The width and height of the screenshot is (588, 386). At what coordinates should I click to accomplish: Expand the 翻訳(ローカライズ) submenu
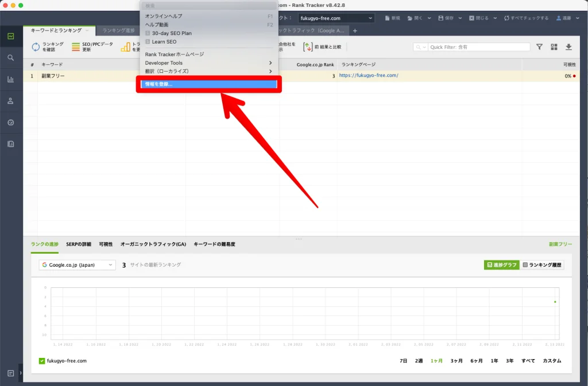coord(208,71)
